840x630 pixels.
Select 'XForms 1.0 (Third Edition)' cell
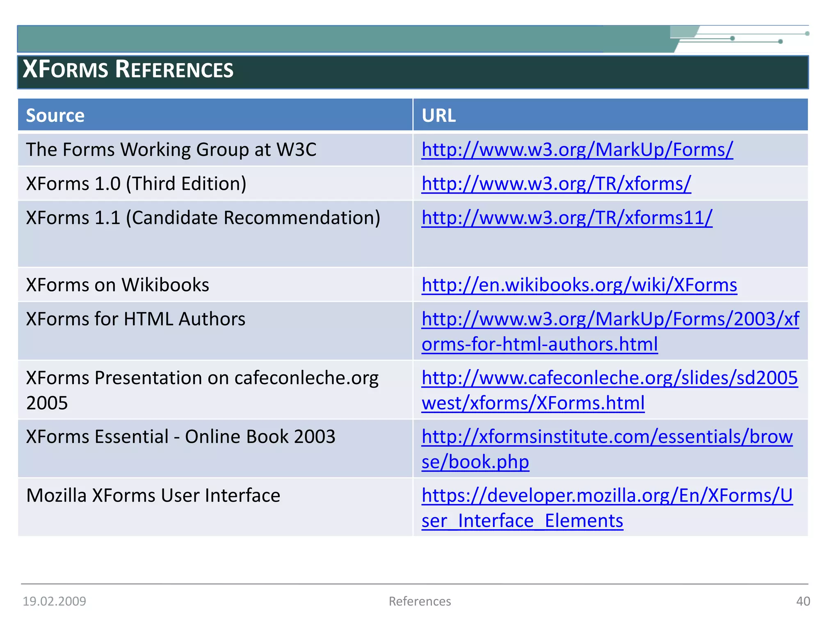tap(215, 183)
